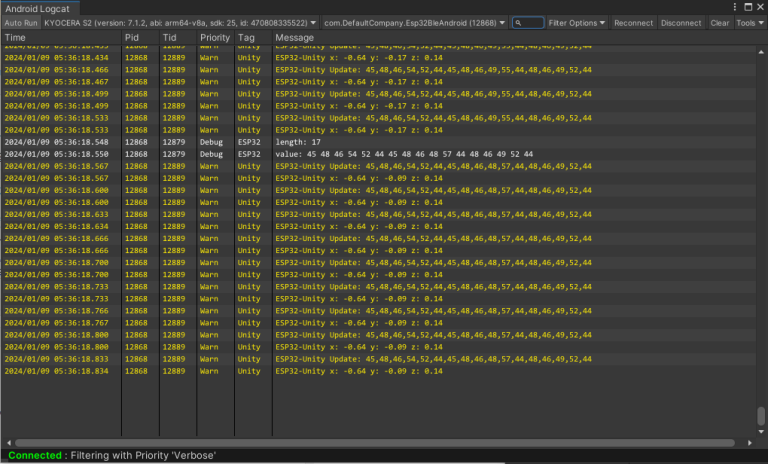Click the 'Connected' status text
The image size is (768, 464).
click(35, 455)
